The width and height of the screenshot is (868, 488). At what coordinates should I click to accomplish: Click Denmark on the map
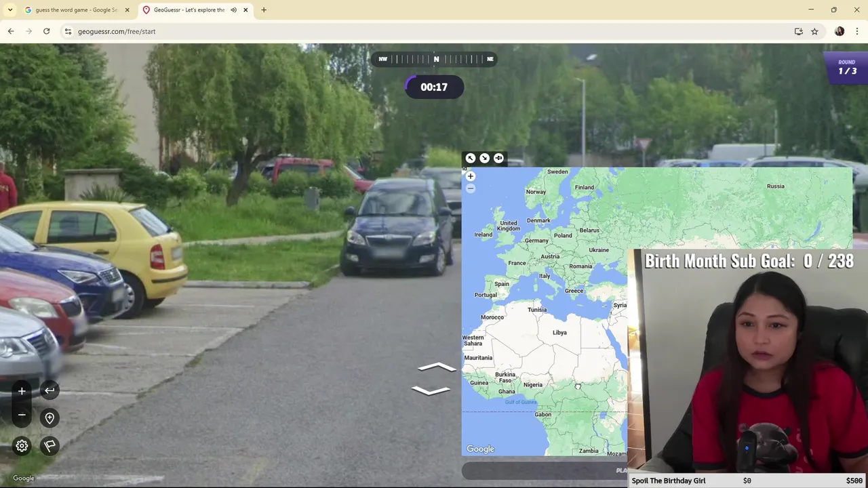pyautogui.click(x=538, y=220)
